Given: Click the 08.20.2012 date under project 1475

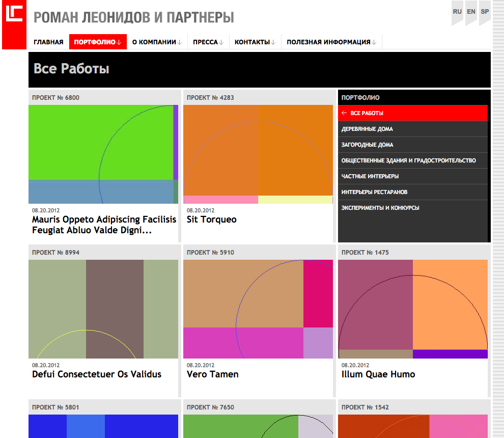Looking at the screenshot, I should (x=355, y=365).
